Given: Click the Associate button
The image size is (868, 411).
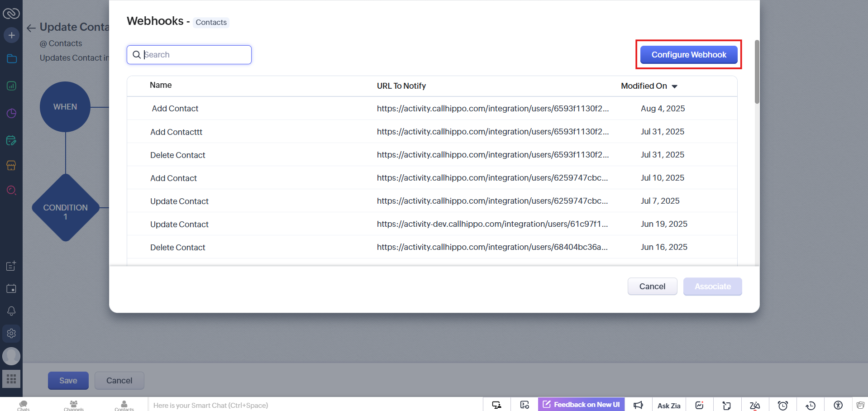Looking at the screenshot, I should coord(713,287).
